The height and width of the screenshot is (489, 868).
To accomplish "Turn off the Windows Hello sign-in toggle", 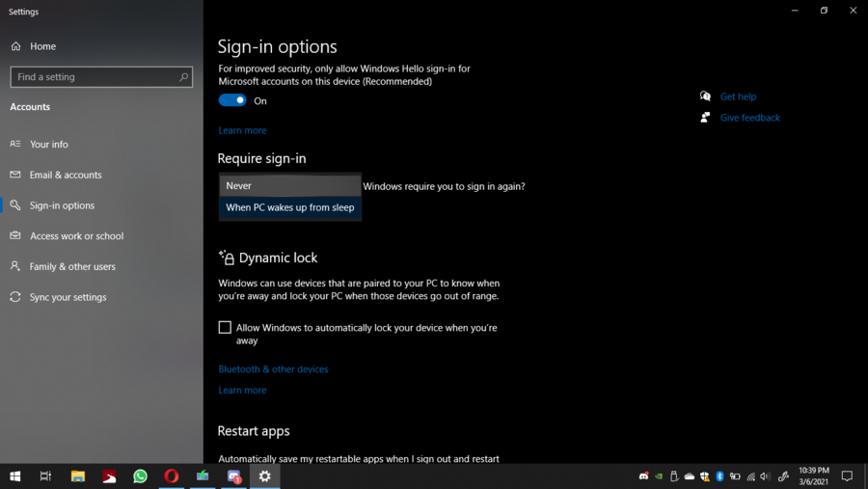I will (x=231, y=100).
